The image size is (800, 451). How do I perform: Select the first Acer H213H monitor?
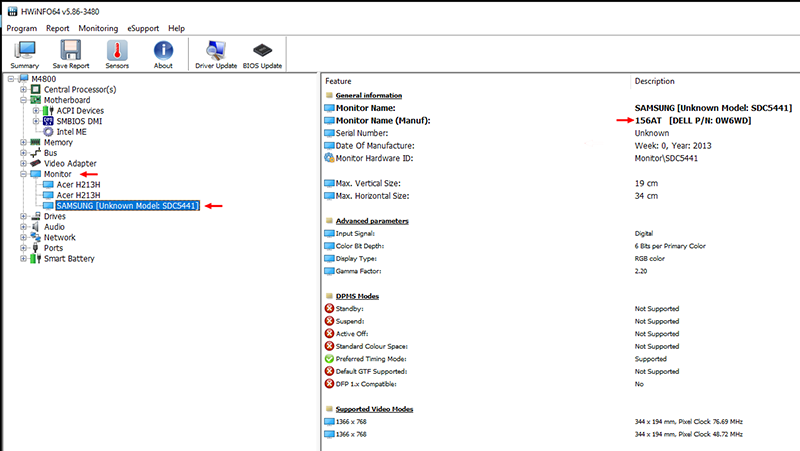coord(78,185)
